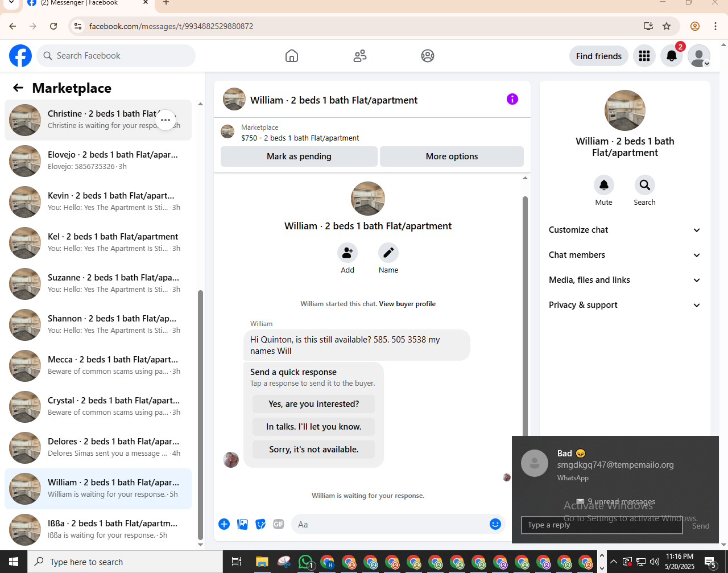Go back using the Marketplace arrow
The image size is (728, 573).
(18, 88)
